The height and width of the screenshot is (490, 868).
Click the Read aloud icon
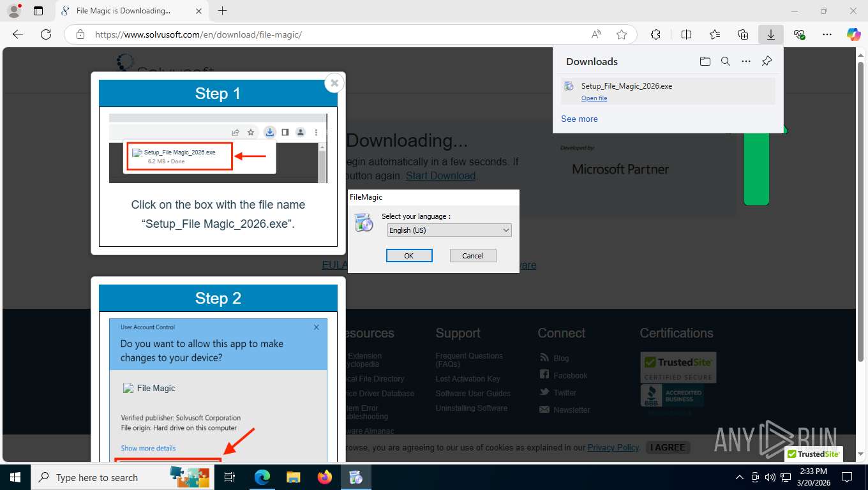[x=596, y=34]
